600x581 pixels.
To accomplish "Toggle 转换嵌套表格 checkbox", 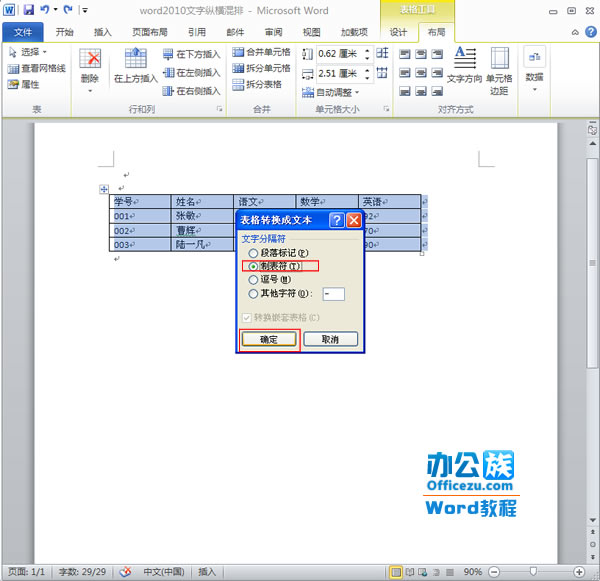I will point(247,317).
